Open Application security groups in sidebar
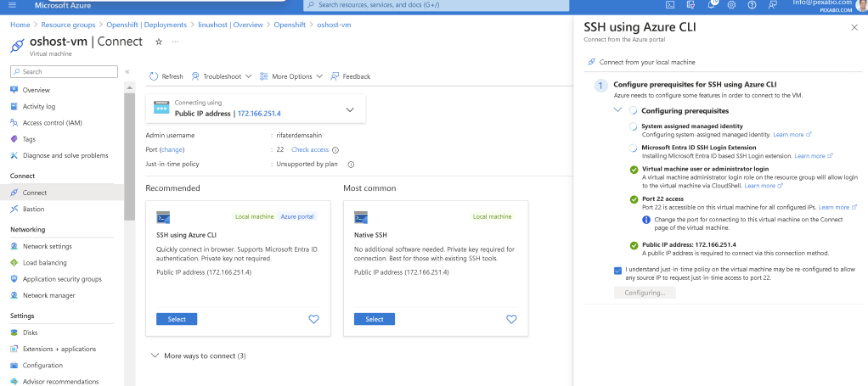 point(62,279)
